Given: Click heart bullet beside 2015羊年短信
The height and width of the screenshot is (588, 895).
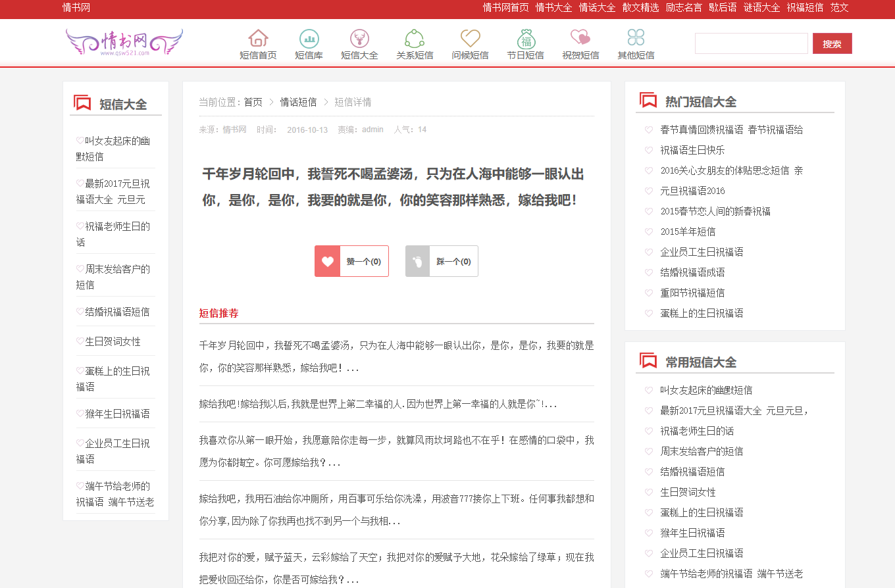Looking at the screenshot, I should point(649,232).
